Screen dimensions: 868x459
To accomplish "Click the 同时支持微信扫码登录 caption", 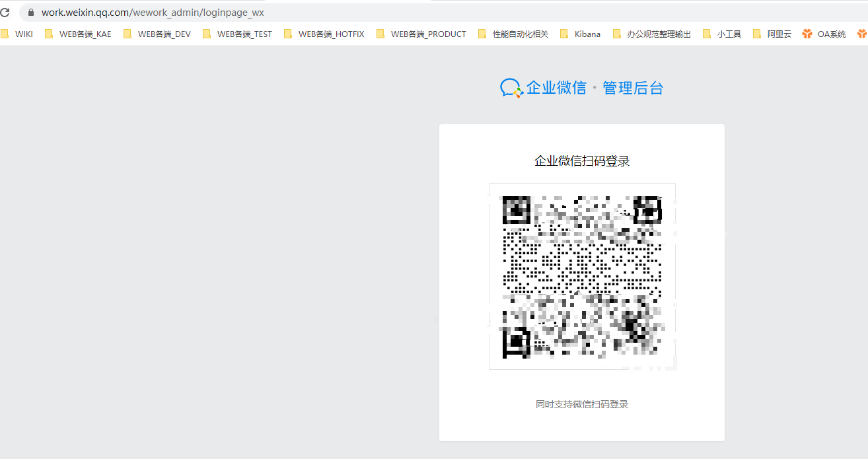I will click(x=582, y=404).
